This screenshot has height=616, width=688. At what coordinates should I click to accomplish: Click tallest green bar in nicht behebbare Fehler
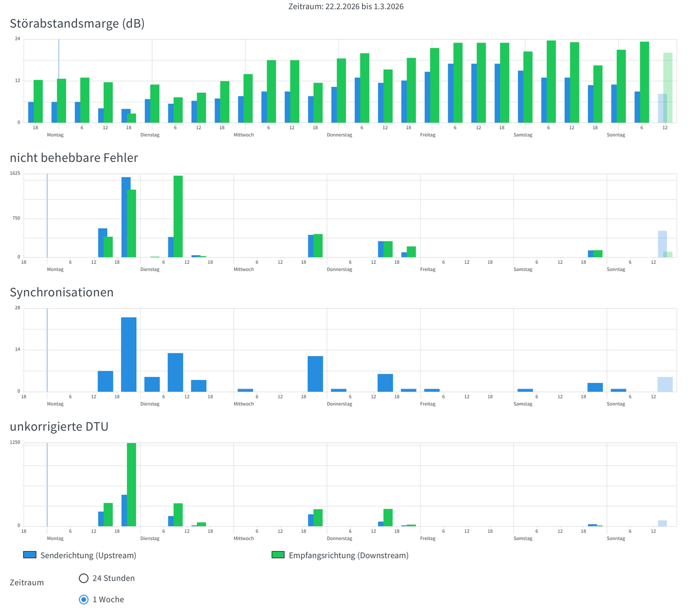178,216
